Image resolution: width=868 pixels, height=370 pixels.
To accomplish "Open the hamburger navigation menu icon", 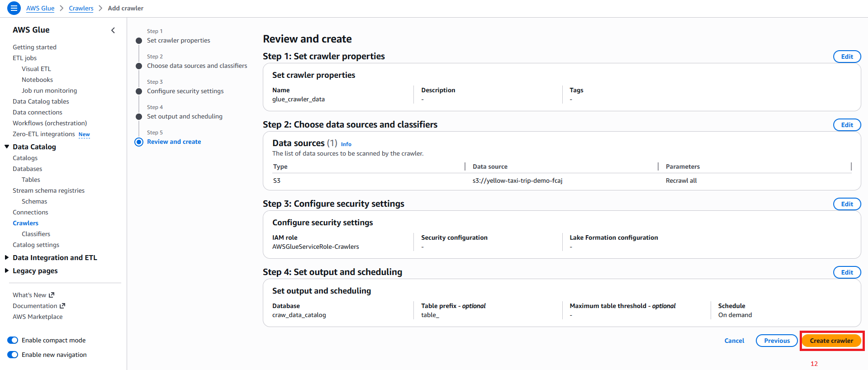I will [14, 8].
